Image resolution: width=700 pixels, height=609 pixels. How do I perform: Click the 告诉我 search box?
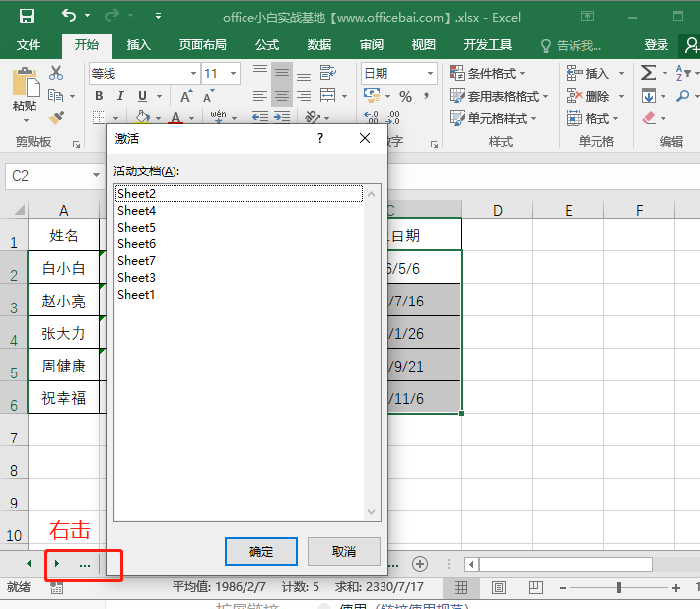pos(572,45)
